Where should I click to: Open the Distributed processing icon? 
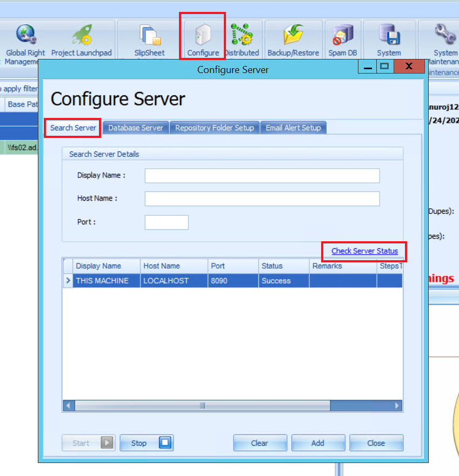tap(242, 34)
